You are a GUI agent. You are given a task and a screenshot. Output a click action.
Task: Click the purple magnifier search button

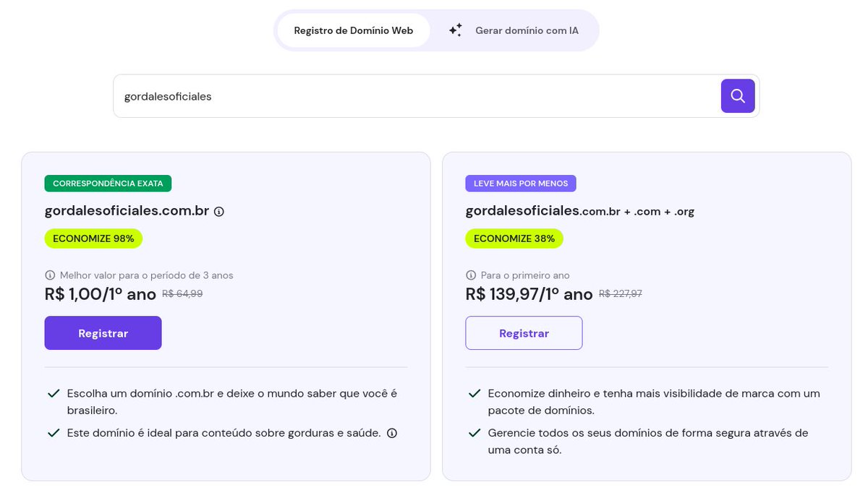pos(738,95)
